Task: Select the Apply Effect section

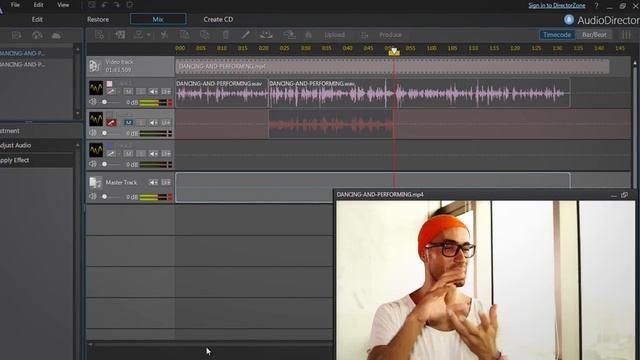Action: point(37,160)
